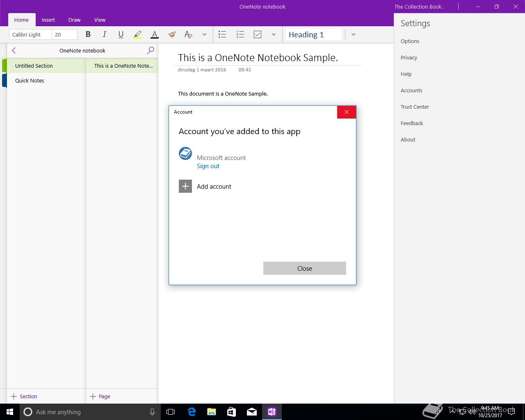Toggle underline formatting
Image resolution: width=525 pixels, height=420 pixels.
pyautogui.click(x=121, y=34)
